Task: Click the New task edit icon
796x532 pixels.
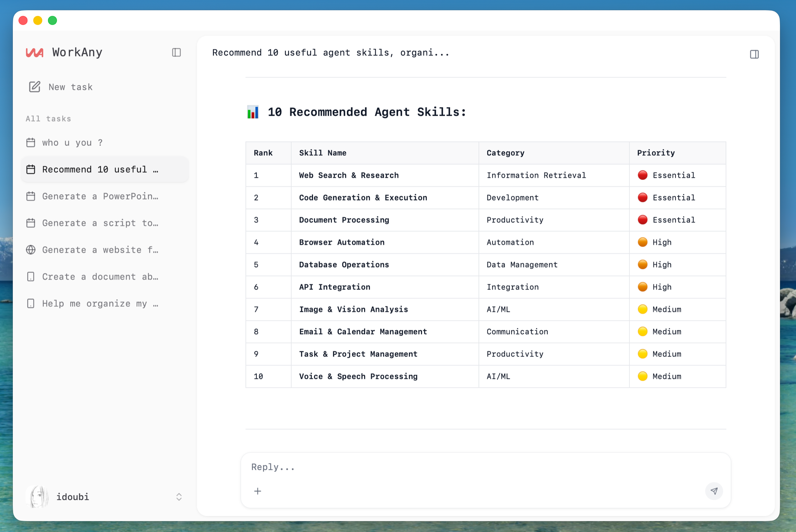Action: pyautogui.click(x=34, y=87)
